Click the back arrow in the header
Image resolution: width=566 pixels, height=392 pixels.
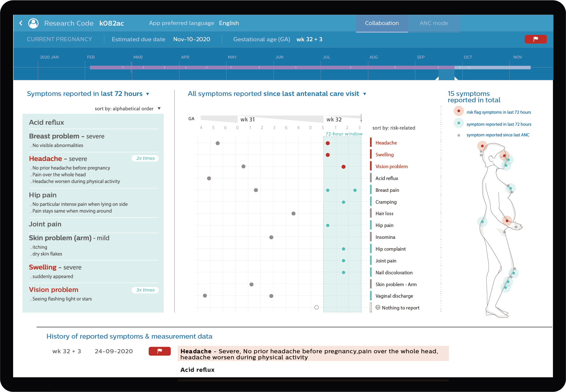[x=20, y=23]
